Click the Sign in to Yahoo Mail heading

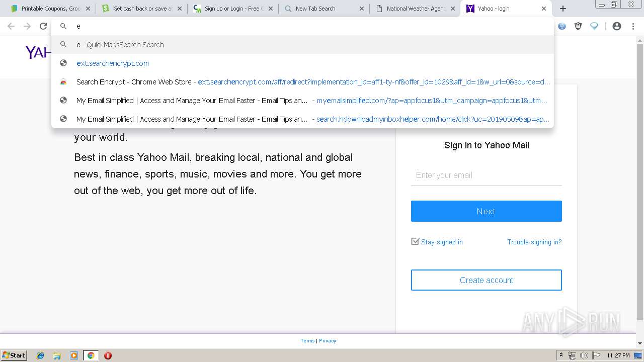point(487,145)
